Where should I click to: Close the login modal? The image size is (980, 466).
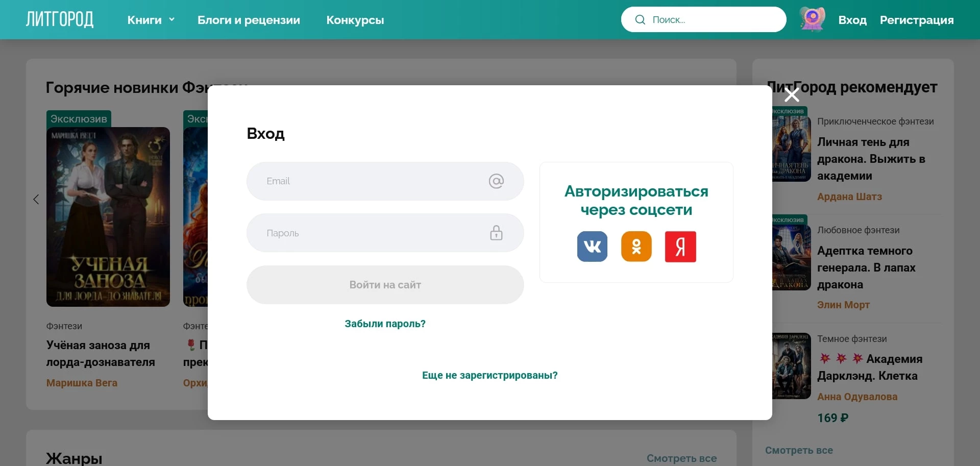click(x=791, y=95)
